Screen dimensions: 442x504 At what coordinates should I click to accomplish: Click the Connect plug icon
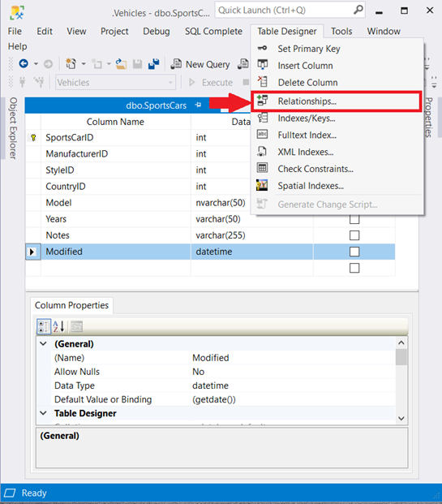coord(22,82)
